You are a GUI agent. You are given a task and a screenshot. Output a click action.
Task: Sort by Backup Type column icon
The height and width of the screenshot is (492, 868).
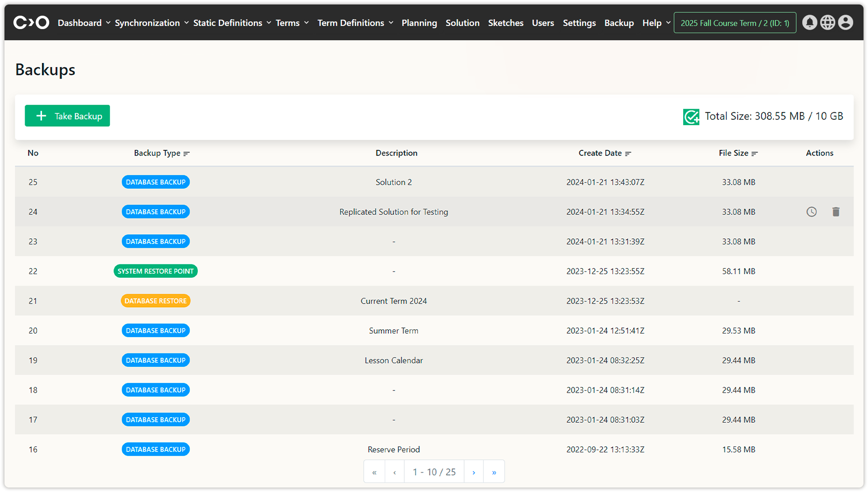[x=187, y=153]
